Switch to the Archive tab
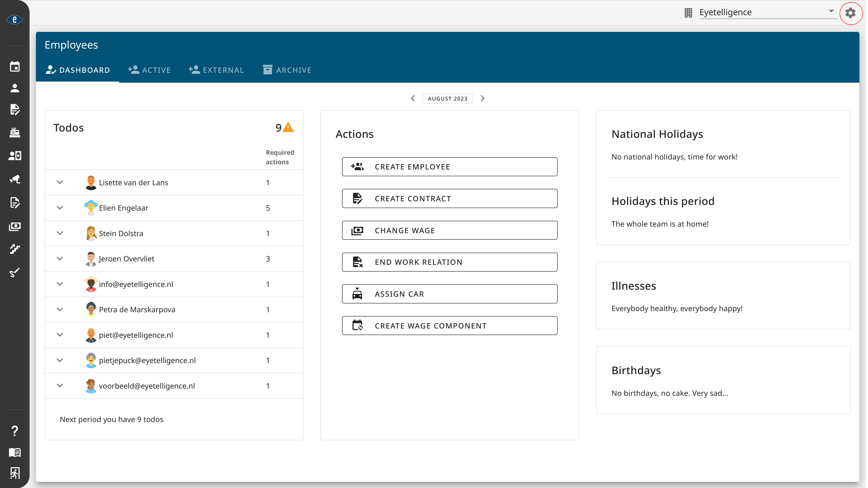Viewport: 868px width, 488px height. click(x=287, y=70)
